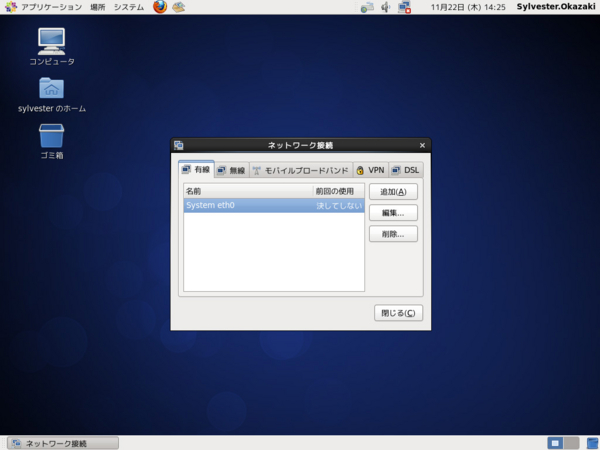
Task: Click the drive icon in top panel tray
Action: pos(367,7)
